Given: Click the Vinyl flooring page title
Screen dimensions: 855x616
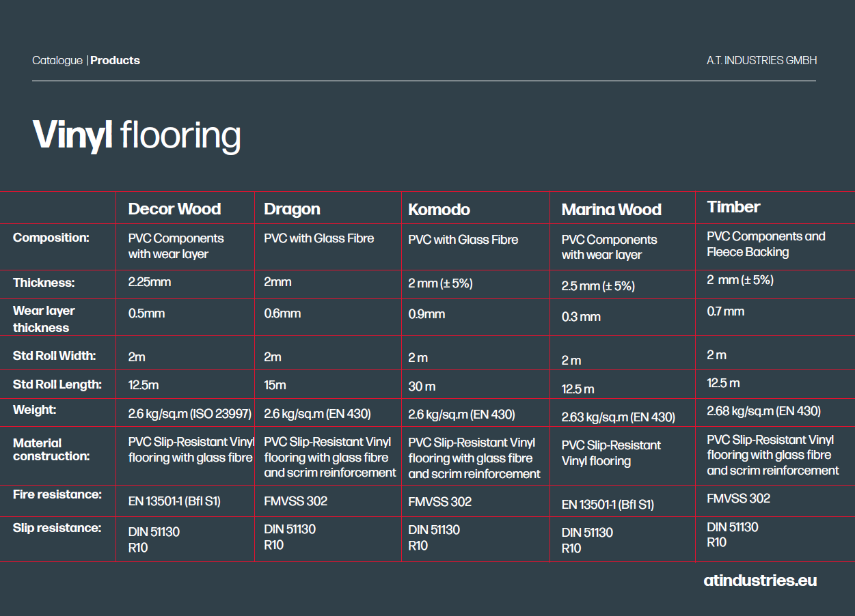Looking at the screenshot, I should point(137,135).
